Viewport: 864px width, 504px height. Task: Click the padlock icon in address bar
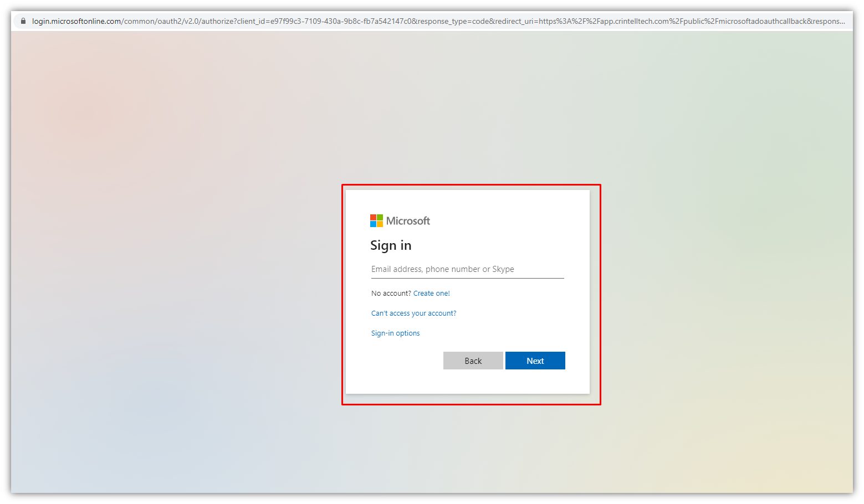point(23,21)
